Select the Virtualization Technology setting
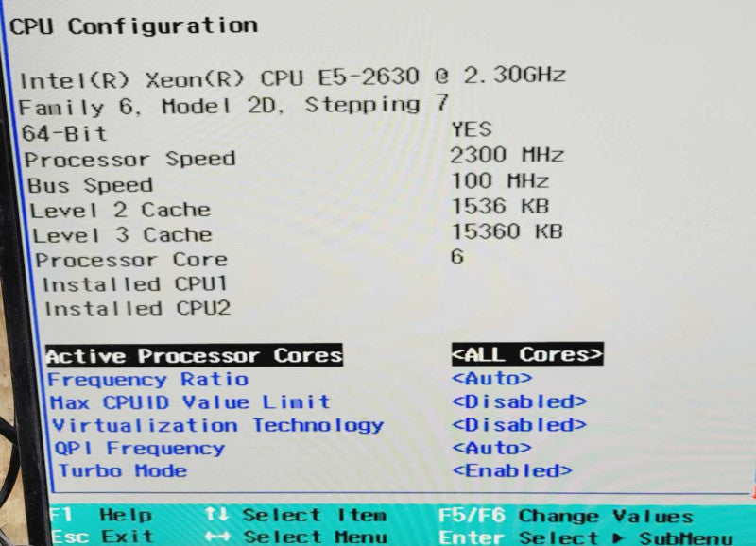The width and height of the screenshot is (756, 546). (218, 425)
